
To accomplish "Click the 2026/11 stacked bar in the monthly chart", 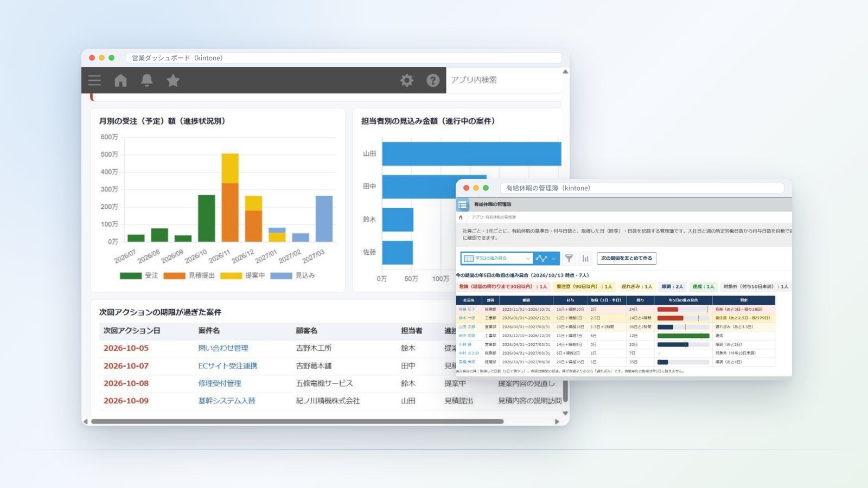I will point(230,197).
